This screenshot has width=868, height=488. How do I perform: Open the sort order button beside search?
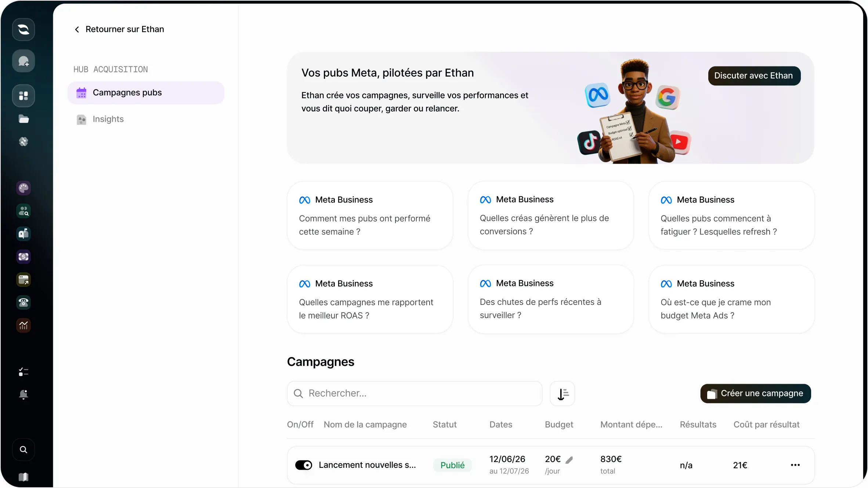[x=562, y=394]
